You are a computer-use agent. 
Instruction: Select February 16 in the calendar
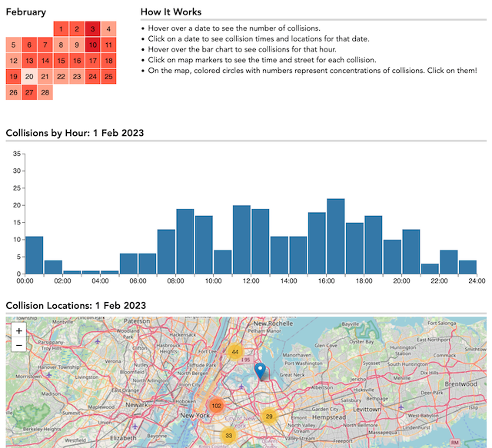tap(77, 61)
